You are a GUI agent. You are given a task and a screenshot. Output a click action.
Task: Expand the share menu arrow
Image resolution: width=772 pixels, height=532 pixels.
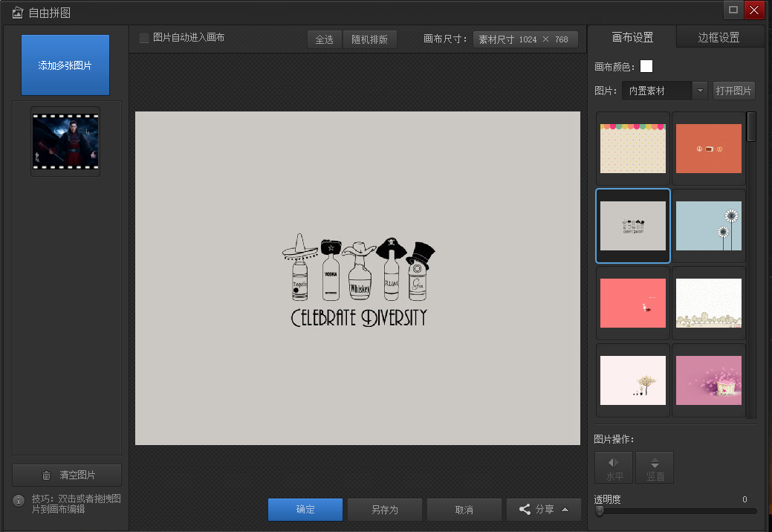(x=565, y=510)
